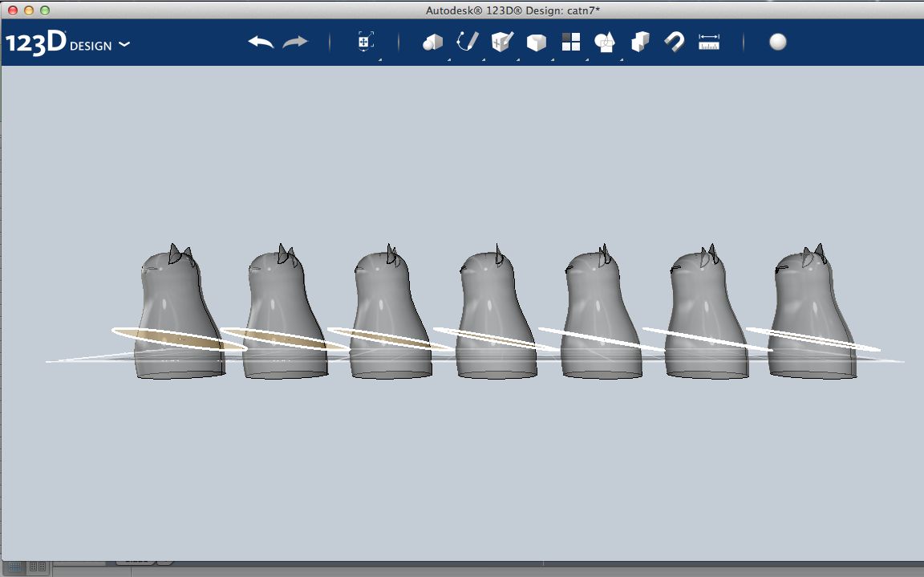The image size is (924, 577).
Task: Click the blue grid view icon in background window
Action: pos(14,567)
